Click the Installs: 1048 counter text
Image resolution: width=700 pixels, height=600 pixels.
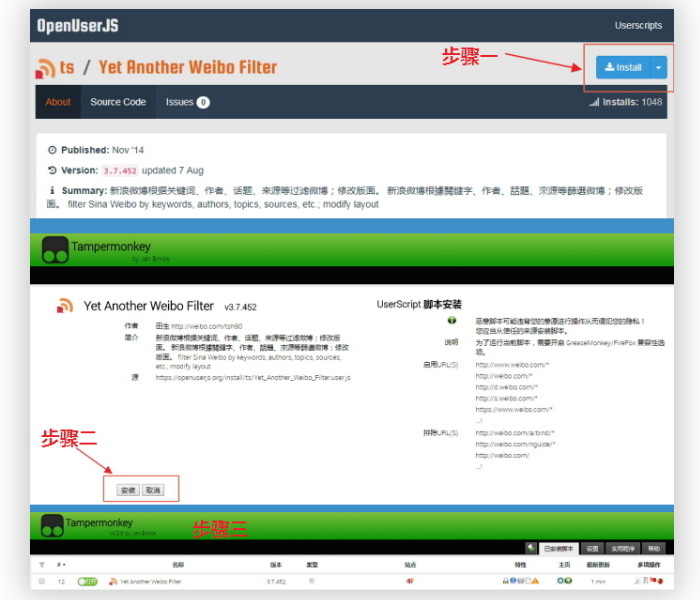coord(632,102)
